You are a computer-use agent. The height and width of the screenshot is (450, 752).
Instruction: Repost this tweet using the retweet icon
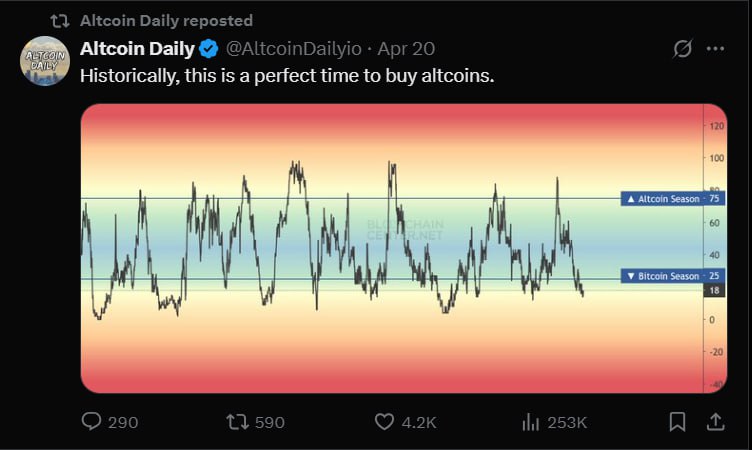pos(237,422)
